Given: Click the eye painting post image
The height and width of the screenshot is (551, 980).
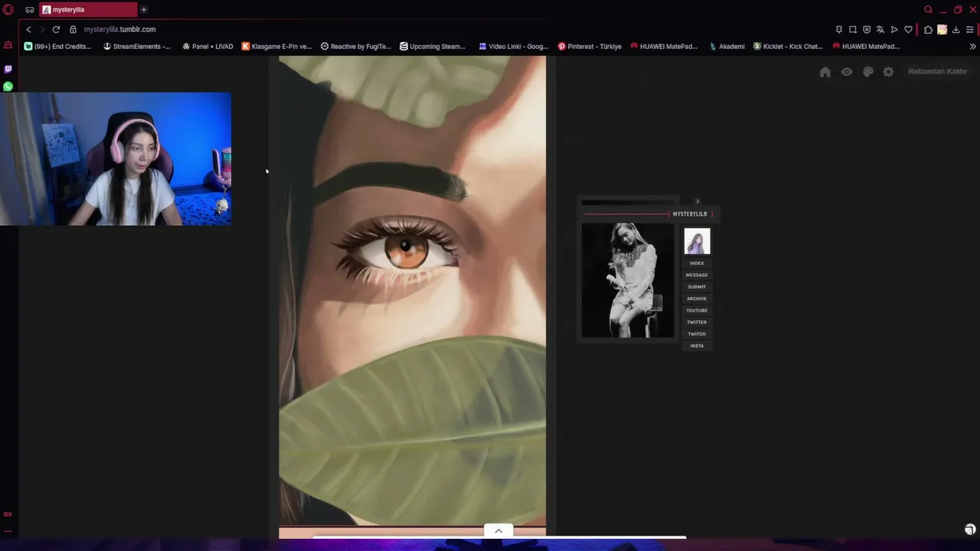Looking at the screenshot, I should [x=412, y=291].
